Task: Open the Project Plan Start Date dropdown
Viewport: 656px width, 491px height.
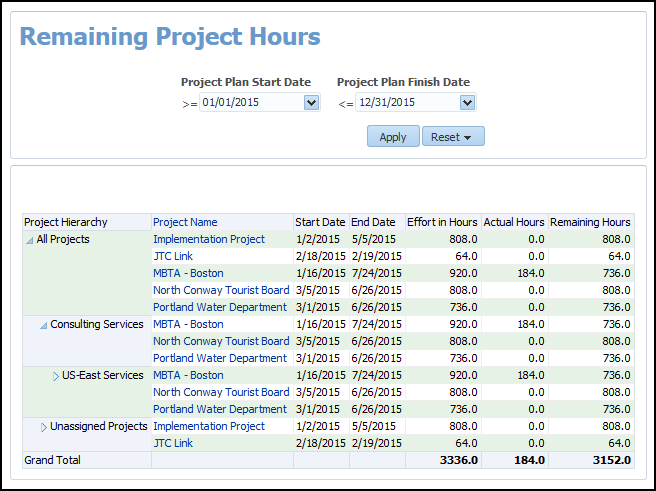Action: tap(311, 102)
